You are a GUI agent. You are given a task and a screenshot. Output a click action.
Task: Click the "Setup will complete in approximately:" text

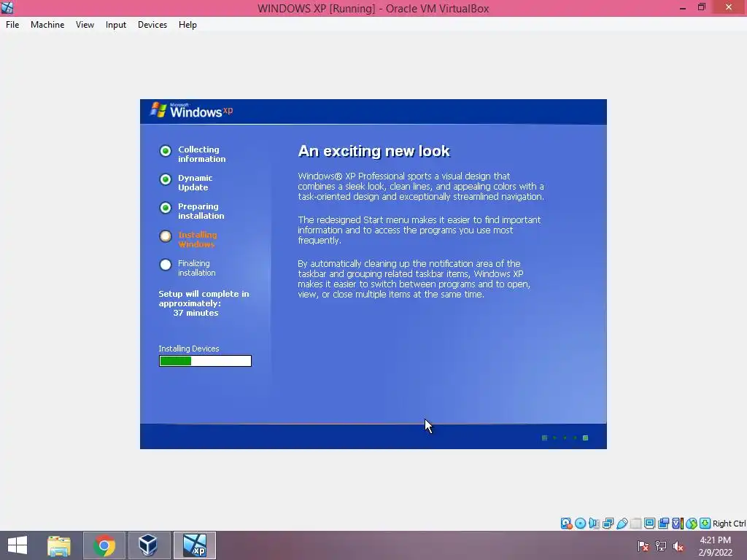204,298
